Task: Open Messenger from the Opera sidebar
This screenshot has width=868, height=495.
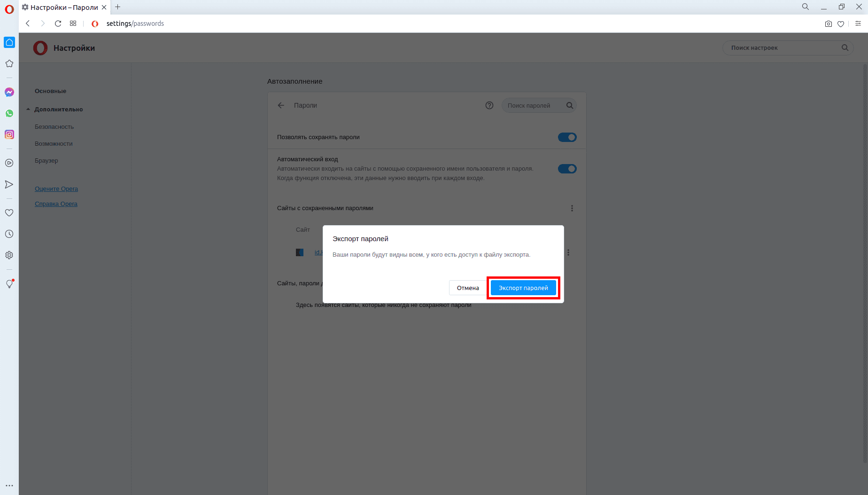Action: click(x=9, y=92)
